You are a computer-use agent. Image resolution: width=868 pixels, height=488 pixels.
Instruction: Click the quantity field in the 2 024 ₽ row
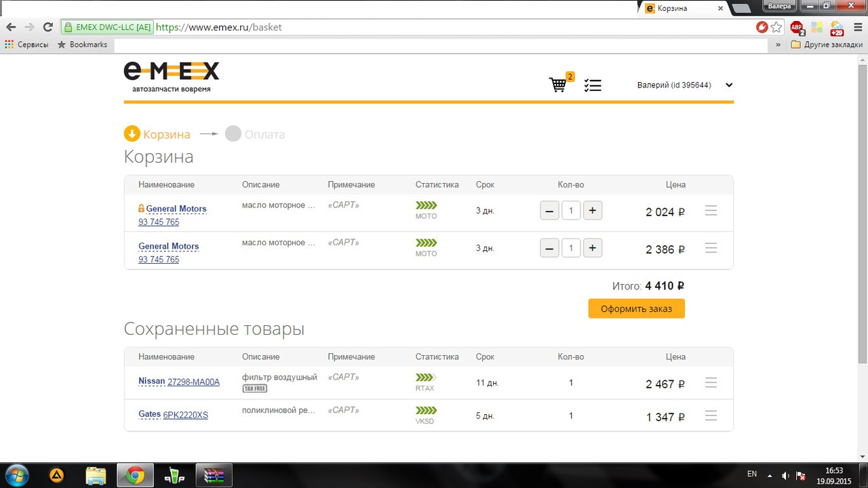(571, 211)
